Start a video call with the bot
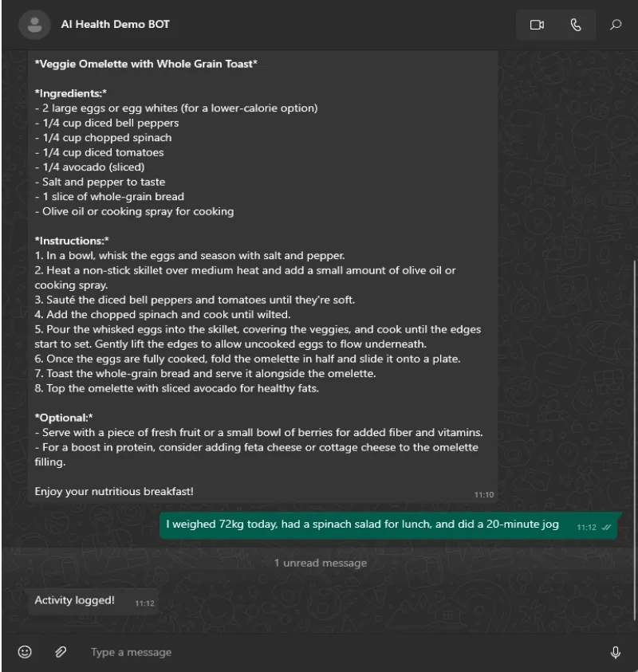This screenshot has height=672, width=638. click(537, 25)
